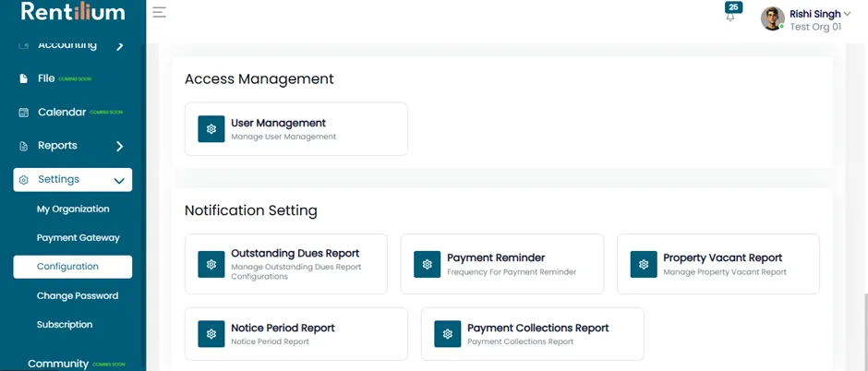Screen dimensions: 868x371
Task: Click the Payment Reminder gear icon
Action: [428, 264]
